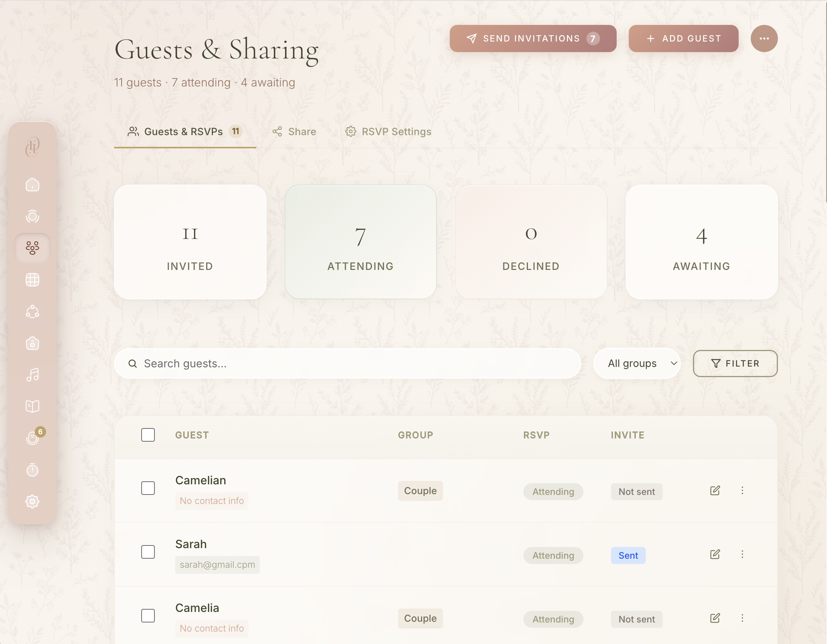Open the sidebar icon with the 6 badge
This screenshot has width=827, height=644.
point(33,438)
